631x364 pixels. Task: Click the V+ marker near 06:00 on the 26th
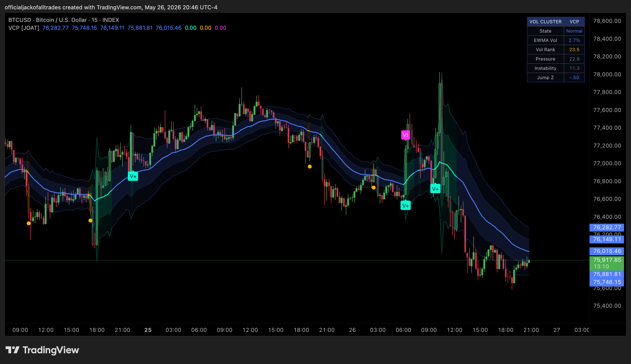(x=405, y=206)
